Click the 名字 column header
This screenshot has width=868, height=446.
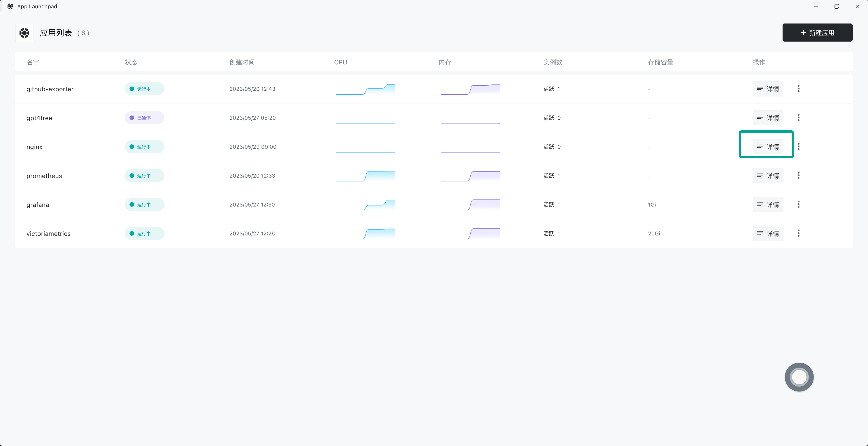(33, 62)
